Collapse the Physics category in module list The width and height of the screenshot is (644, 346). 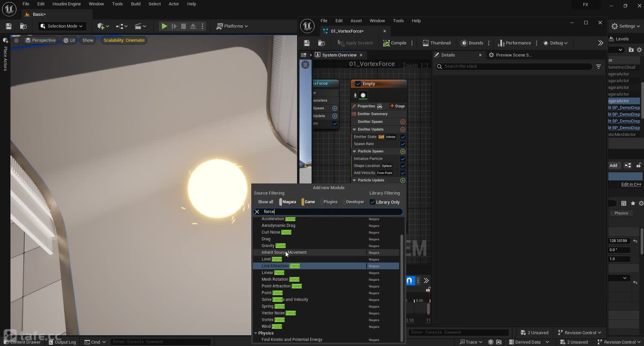coord(256,333)
